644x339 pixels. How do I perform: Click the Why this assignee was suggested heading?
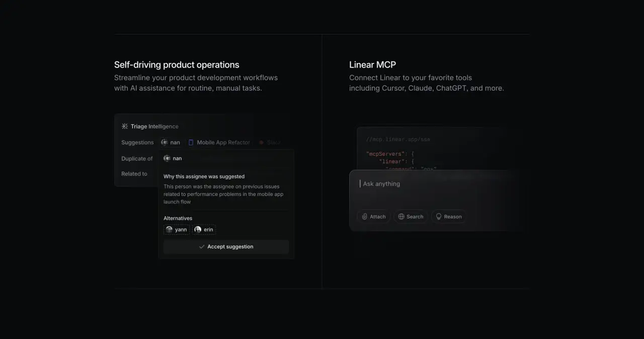coord(204,176)
